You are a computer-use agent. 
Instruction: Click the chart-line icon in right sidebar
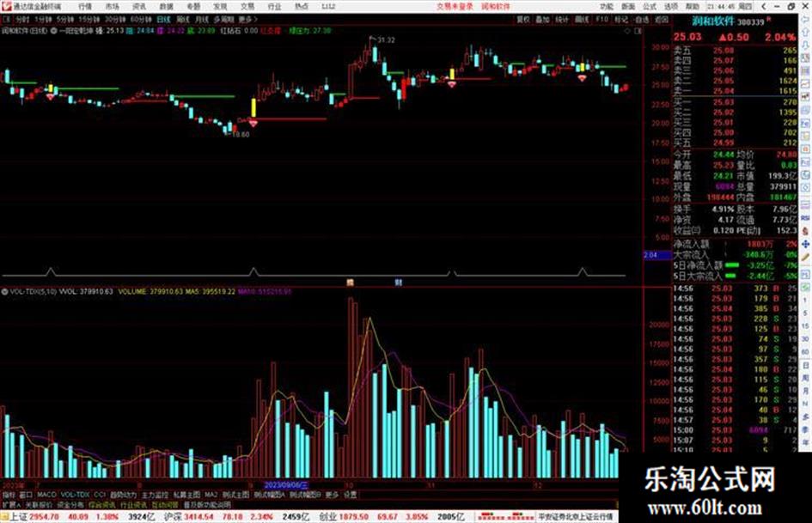(805, 84)
